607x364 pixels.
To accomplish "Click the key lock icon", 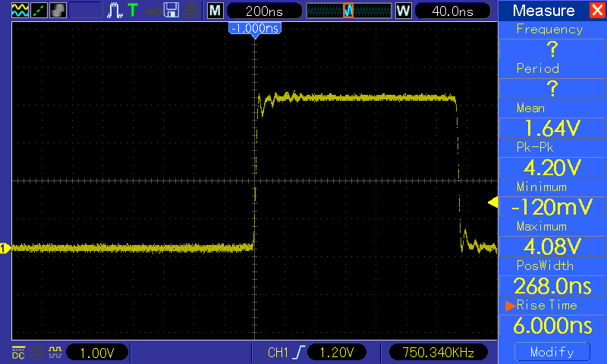I will [x=153, y=11].
